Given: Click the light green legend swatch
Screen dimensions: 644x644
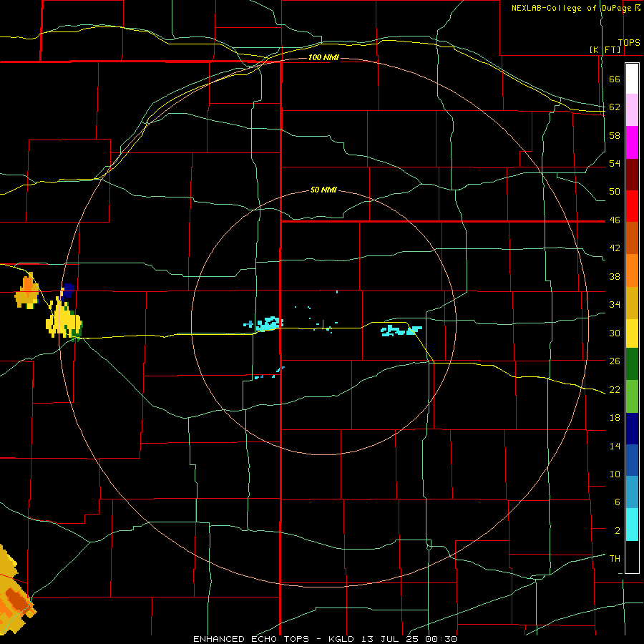Looking at the screenshot, I should (632, 396).
